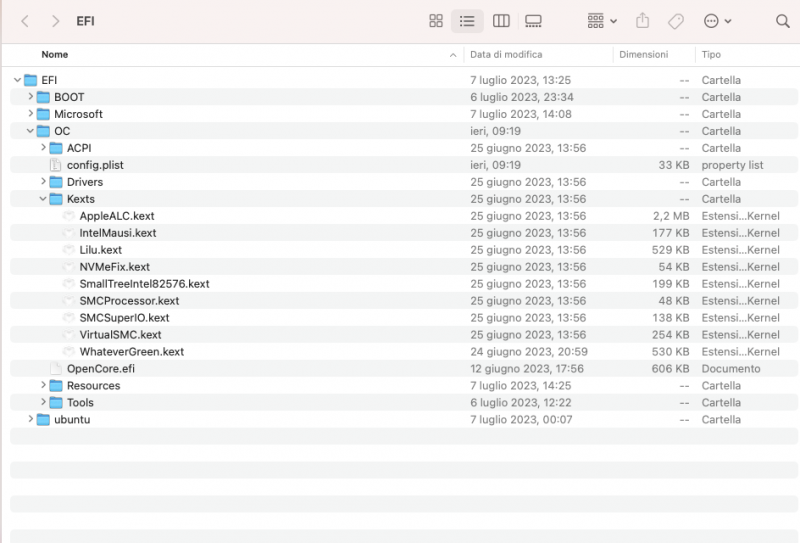This screenshot has width=800, height=543.
Task: Select SMCSuperIO.kext file name
Action: (124, 317)
